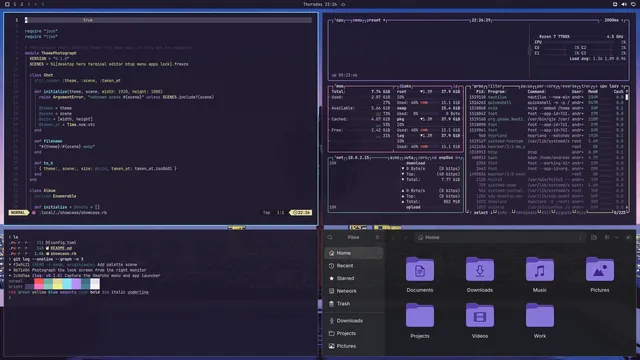Open the btop menu option
The image size is (640, 360).
(x=357, y=20)
